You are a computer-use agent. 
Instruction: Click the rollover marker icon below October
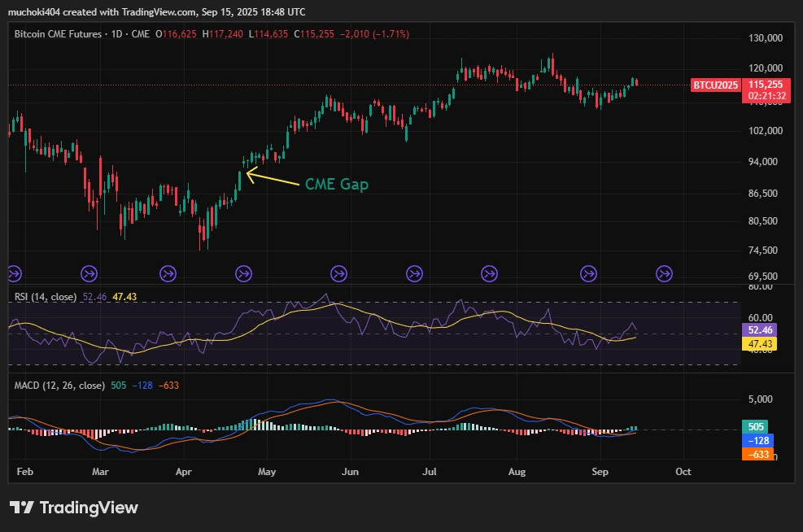663,274
